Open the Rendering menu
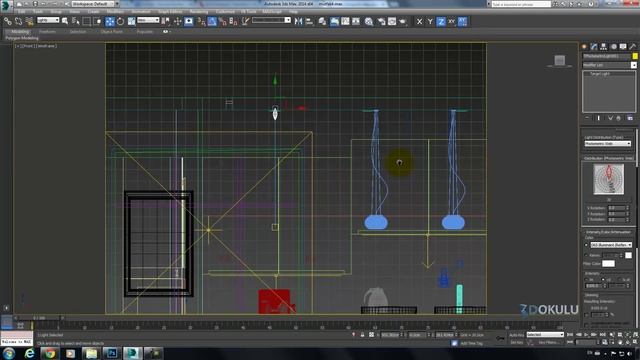Viewport: 640px width, 360px height. 199,11
